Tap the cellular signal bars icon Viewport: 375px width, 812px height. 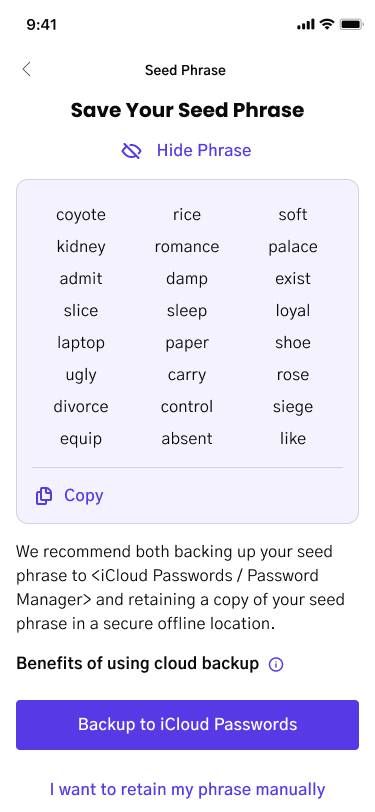tap(306, 24)
